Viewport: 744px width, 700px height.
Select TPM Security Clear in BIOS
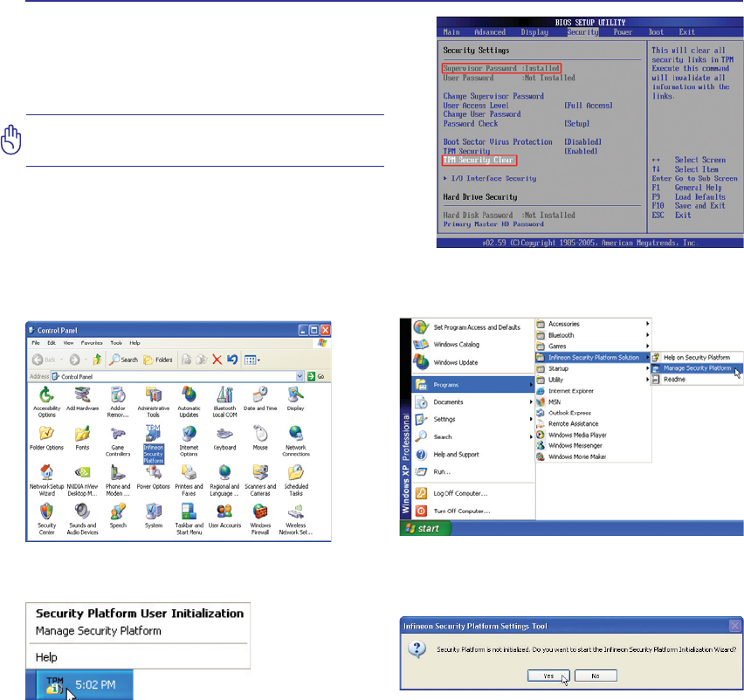[479, 160]
